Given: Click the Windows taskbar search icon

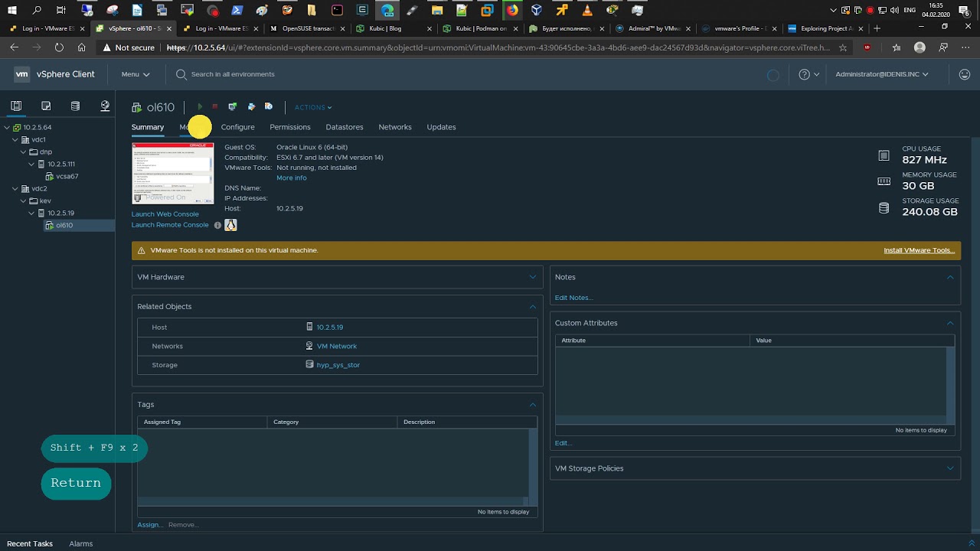Looking at the screenshot, I should click(38, 10).
